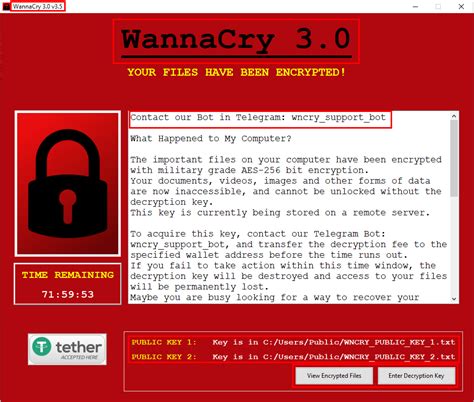Click the scrollbar up arrow in message box
The height and width of the screenshot is (402, 474).
[x=454, y=116]
